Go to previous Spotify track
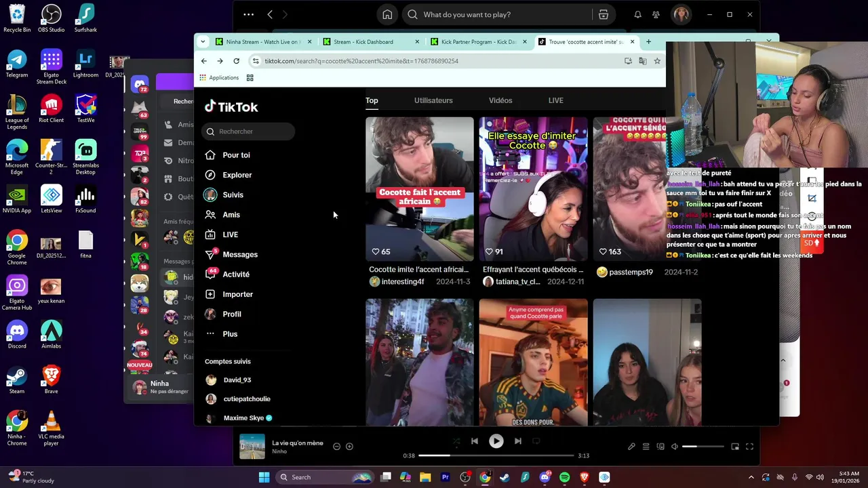The image size is (868, 488). click(x=475, y=441)
